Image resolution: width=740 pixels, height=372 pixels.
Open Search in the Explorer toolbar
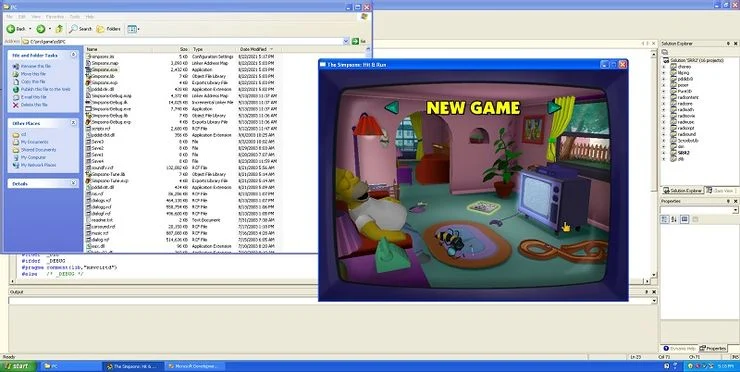[x=81, y=29]
